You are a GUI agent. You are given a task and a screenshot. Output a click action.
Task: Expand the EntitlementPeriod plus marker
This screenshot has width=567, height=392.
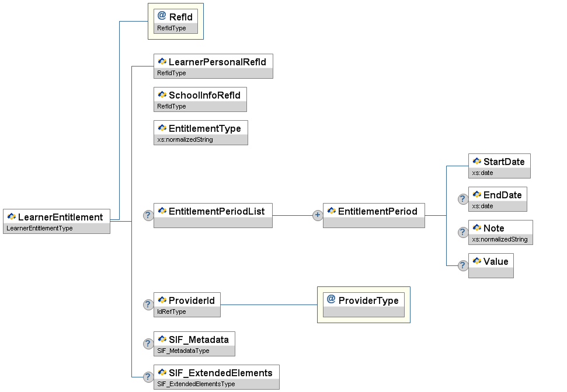[x=318, y=215]
